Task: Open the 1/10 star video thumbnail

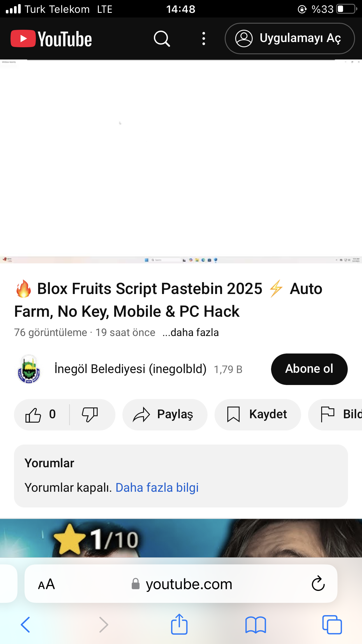Action: pyautogui.click(x=181, y=538)
